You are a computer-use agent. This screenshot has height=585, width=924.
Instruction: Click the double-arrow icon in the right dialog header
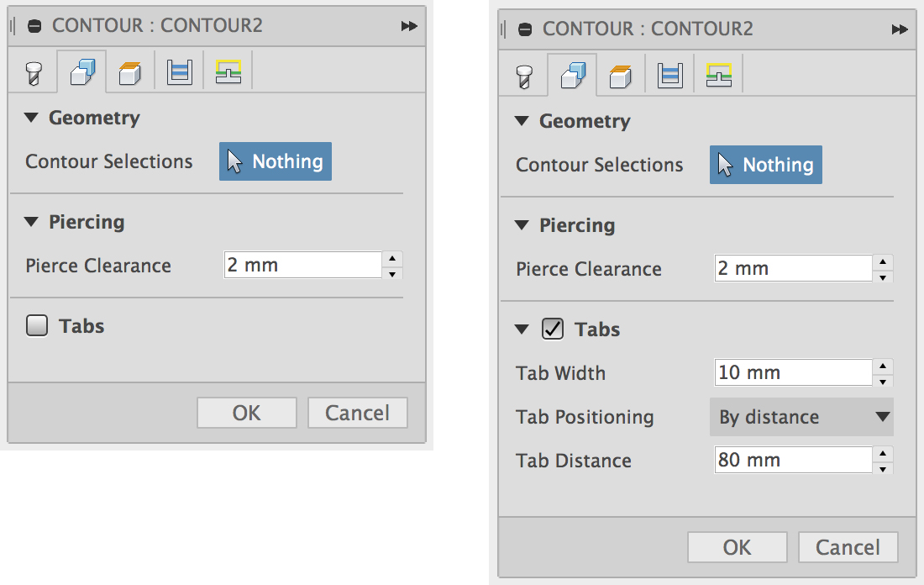[x=900, y=29]
